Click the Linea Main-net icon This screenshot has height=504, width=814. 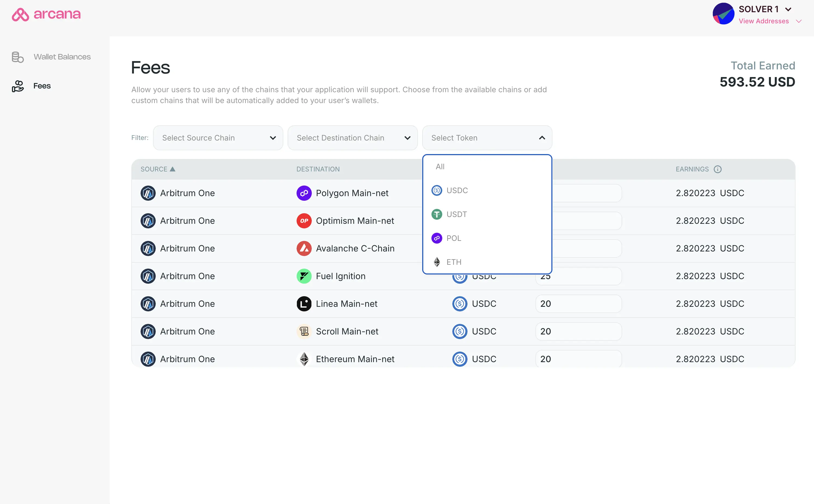click(304, 304)
